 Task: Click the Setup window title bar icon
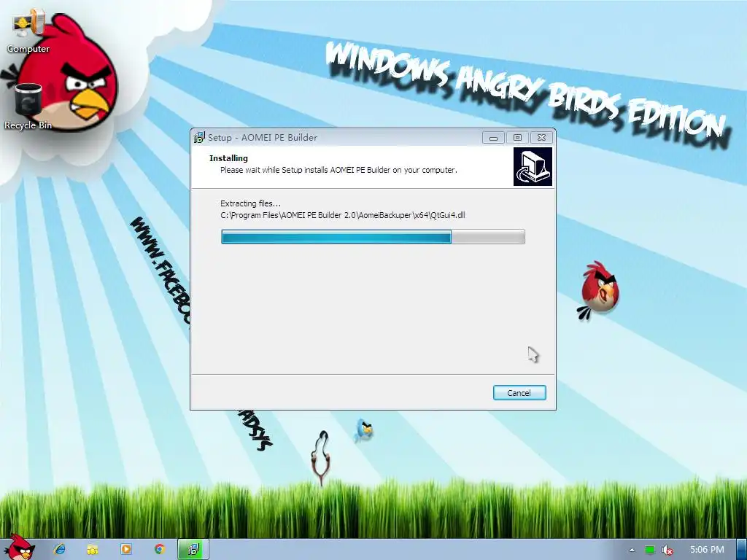pyautogui.click(x=199, y=138)
